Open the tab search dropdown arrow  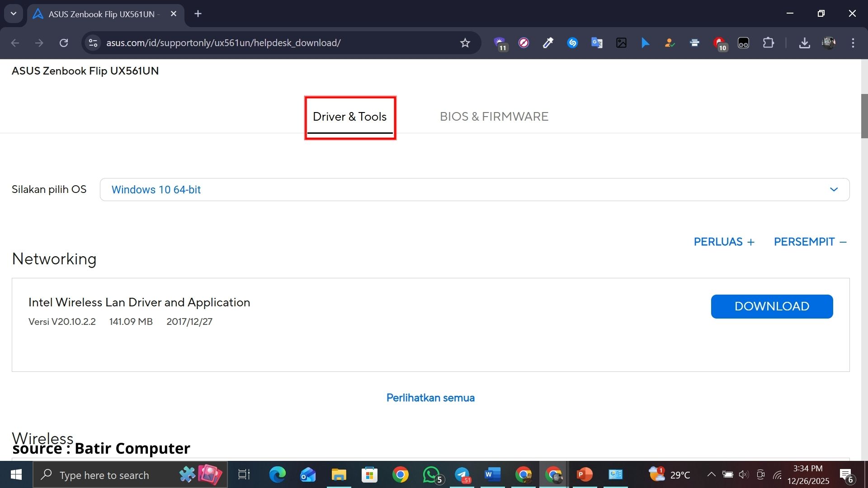click(x=14, y=14)
